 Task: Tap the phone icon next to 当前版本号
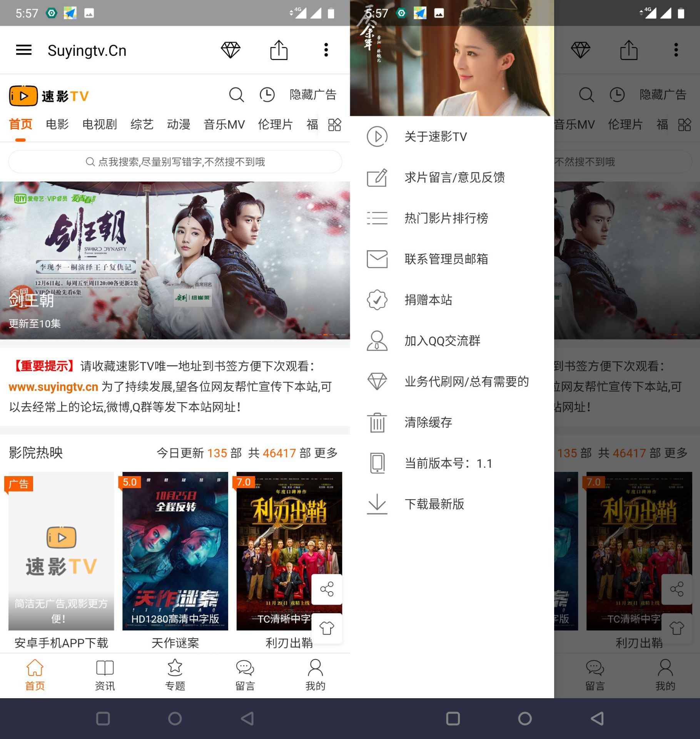pos(377,463)
